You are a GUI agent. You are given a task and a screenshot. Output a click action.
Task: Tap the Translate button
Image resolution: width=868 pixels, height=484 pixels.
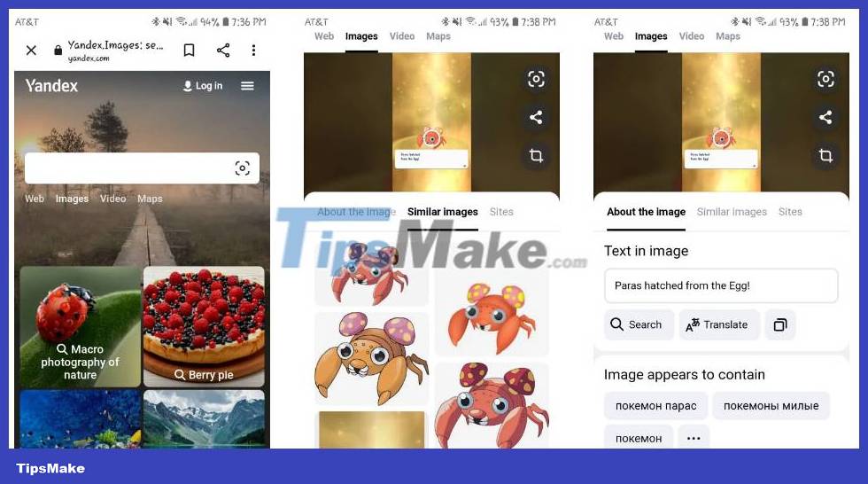pyautogui.click(x=718, y=324)
